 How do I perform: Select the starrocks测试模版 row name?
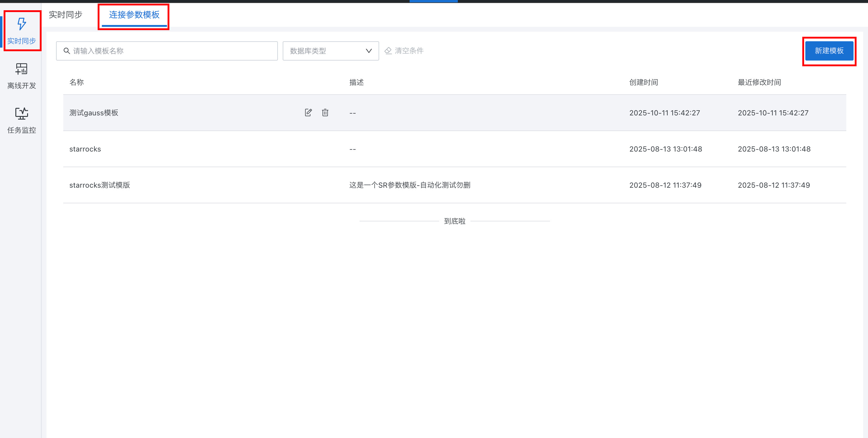pos(99,185)
